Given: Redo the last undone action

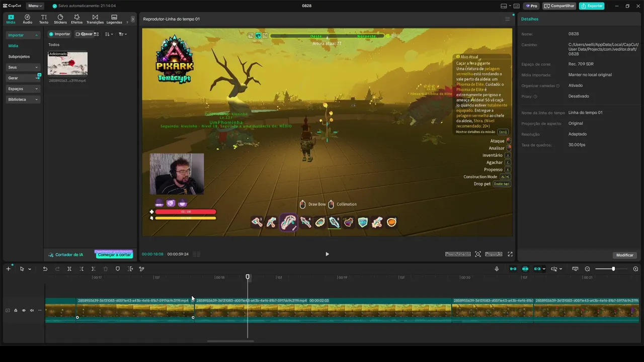Looking at the screenshot, I should tap(57, 269).
